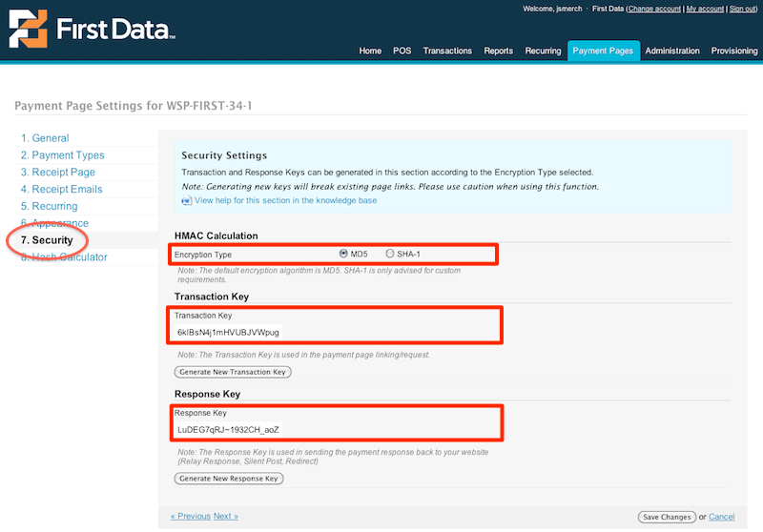Open knowledge base help link

point(285,201)
